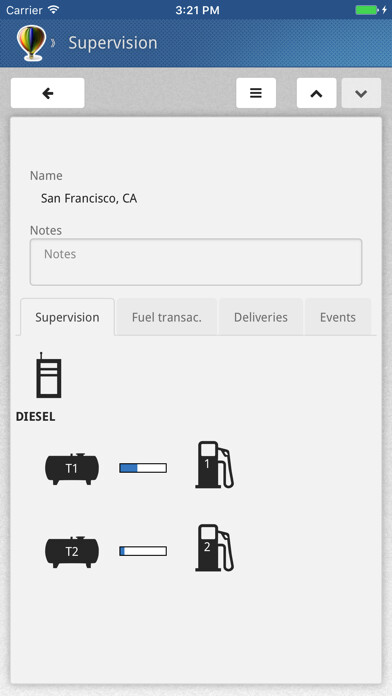Click the T1 tank level bar
The height and width of the screenshot is (696, 392).
143,468
